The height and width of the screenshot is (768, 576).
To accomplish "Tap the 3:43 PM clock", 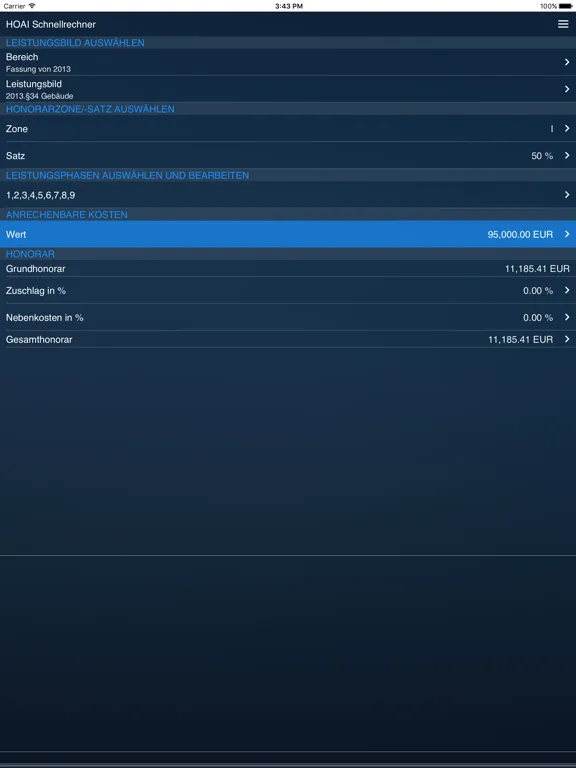I will pyautogui.click(x=288, y=6).
